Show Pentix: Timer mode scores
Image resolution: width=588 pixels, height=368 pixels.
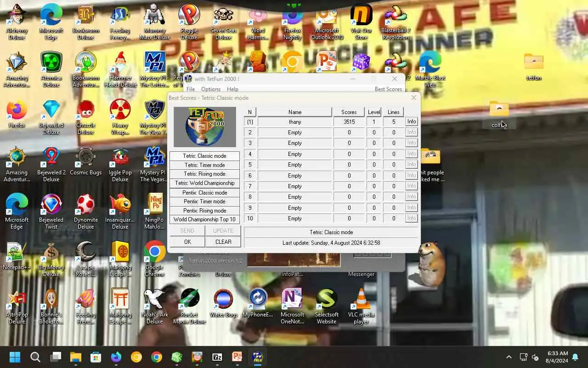[204, 201]
